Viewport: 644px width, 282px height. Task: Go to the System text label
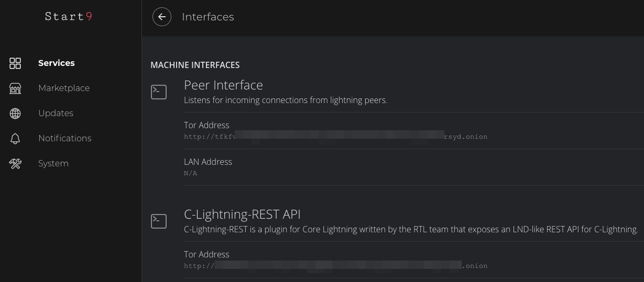(x=53, y=164)
